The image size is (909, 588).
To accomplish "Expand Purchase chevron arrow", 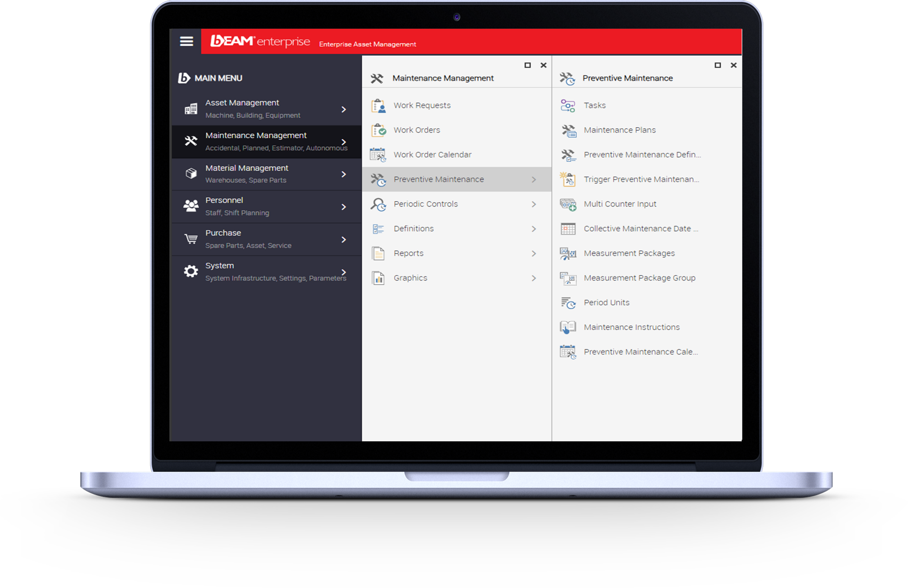I will (x=343, y=239).
